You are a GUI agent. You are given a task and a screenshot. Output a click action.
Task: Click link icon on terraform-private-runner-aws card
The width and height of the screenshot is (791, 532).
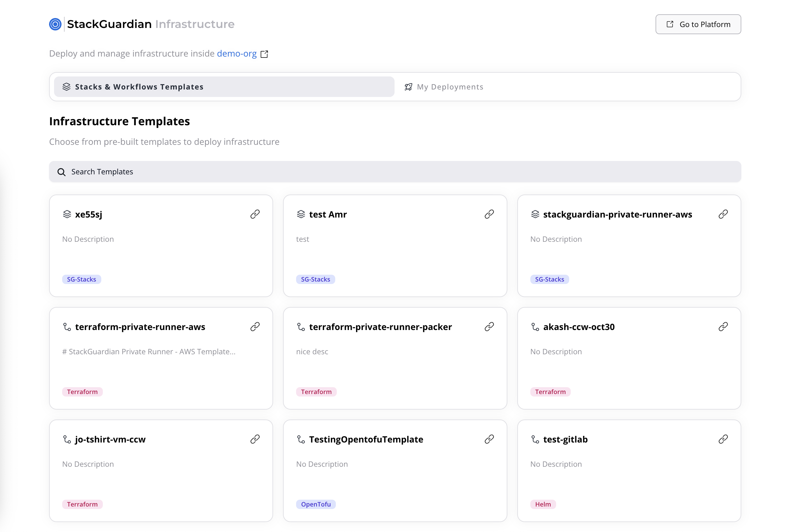coord(255,327)
